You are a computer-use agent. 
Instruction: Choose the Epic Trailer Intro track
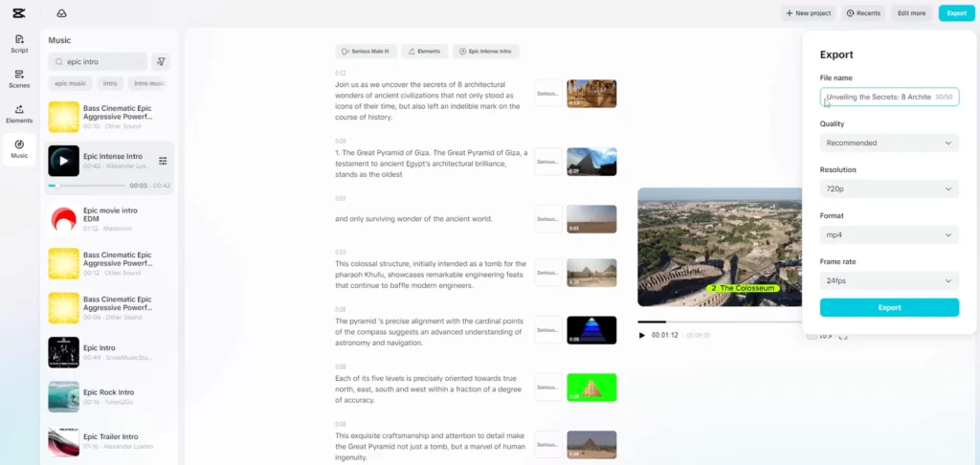(109, 441)
